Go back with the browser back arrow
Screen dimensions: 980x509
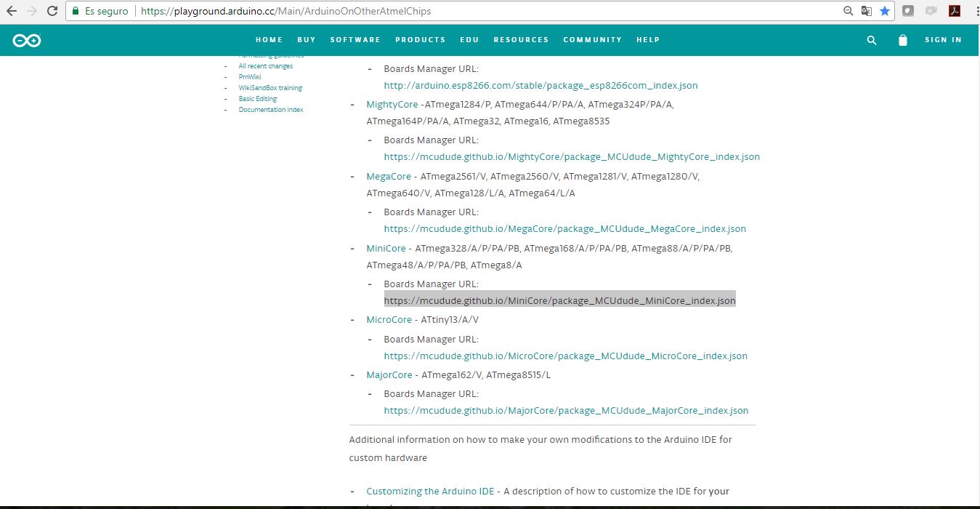click(12, 11)
